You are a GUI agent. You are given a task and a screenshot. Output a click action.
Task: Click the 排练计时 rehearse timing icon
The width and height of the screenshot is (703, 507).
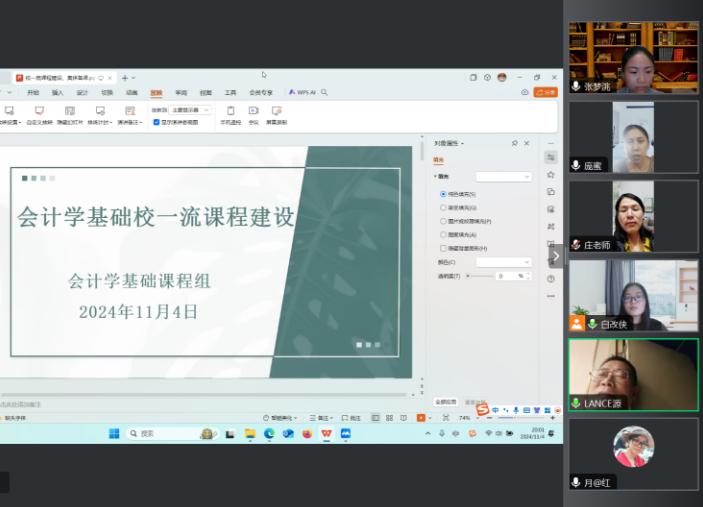point(99,113)
